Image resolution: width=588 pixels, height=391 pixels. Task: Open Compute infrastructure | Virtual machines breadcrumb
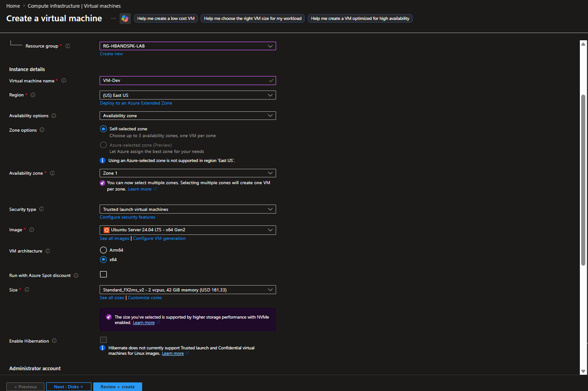click(x=74, y=6)
